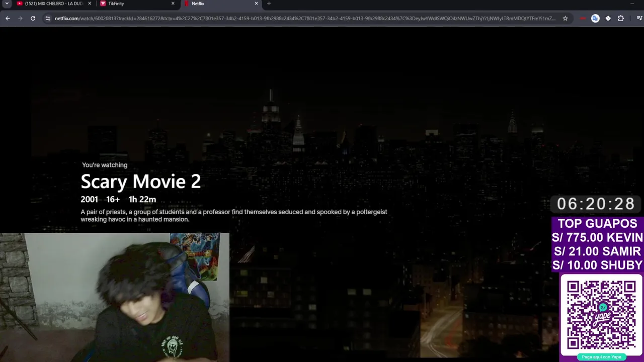Click the red extension icon in toolbar
Screen dimensions: 644x362
point(583,18)
